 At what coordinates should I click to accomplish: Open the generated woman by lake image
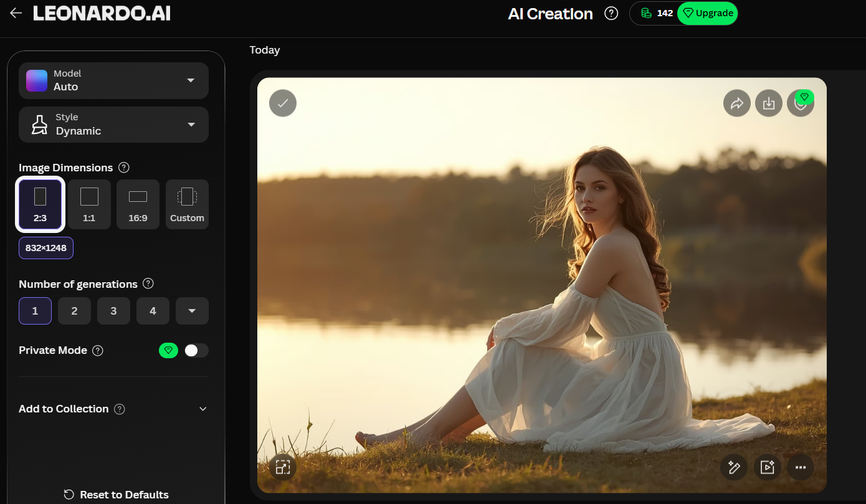(x=542, y=285)
